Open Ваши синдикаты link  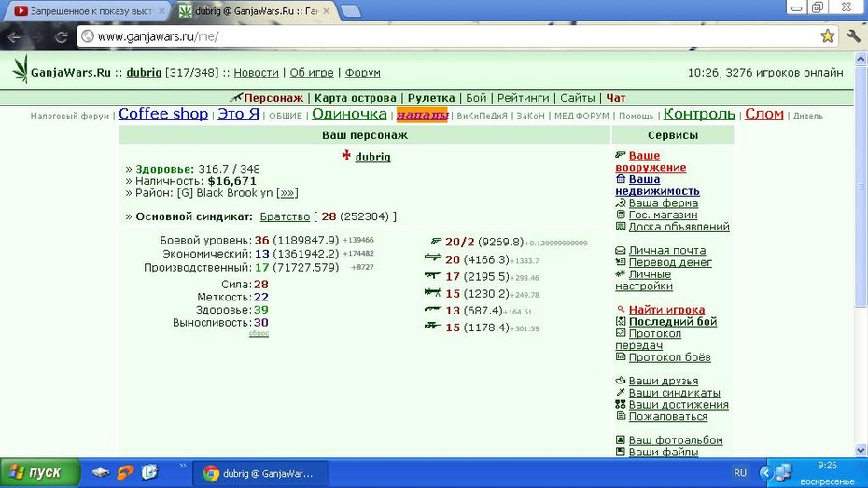(674, 392)
